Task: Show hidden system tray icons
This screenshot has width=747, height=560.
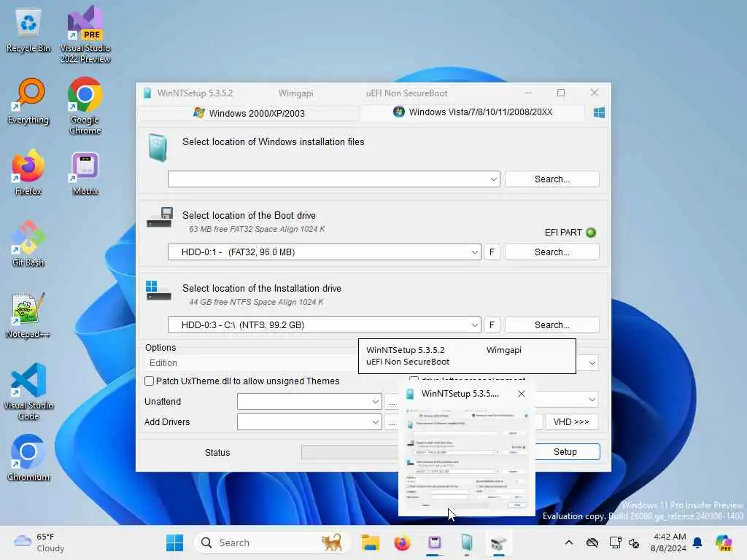Action: tap(569, 542)
